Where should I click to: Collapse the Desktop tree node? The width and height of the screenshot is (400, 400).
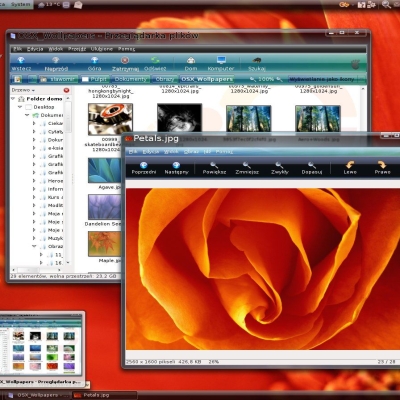[x=20, y=107]
